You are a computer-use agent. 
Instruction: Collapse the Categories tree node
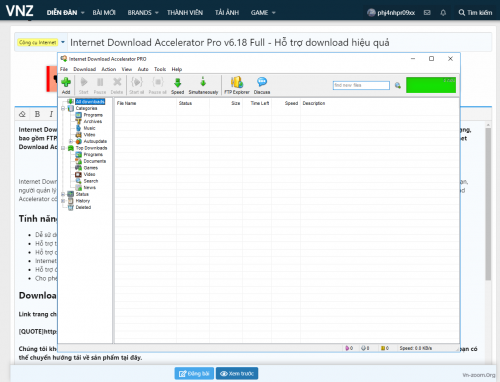[63, 108]
